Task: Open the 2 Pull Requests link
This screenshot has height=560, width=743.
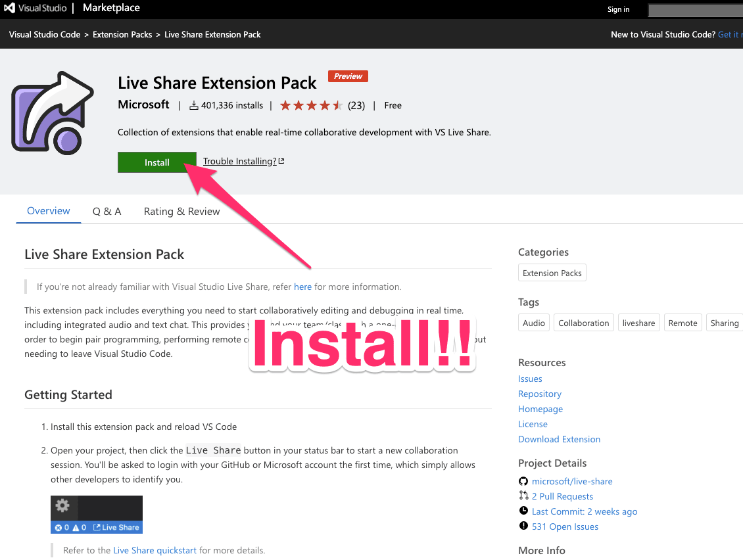Action: click(x=562, y=496)
